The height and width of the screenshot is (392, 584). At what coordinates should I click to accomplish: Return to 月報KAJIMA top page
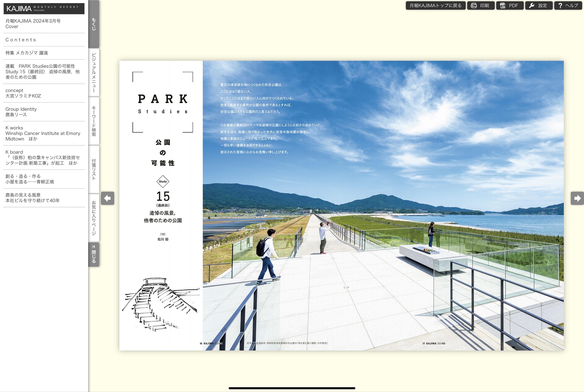435,6
